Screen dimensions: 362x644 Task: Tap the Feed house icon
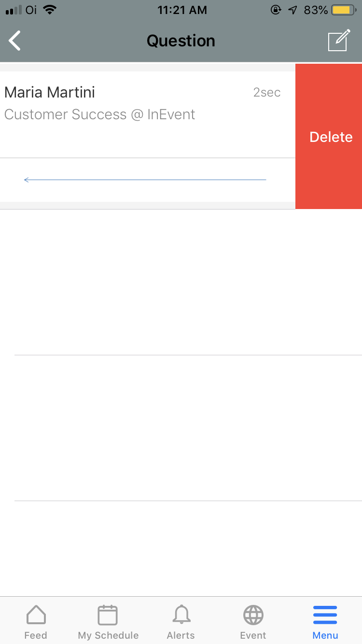[36, 615]
